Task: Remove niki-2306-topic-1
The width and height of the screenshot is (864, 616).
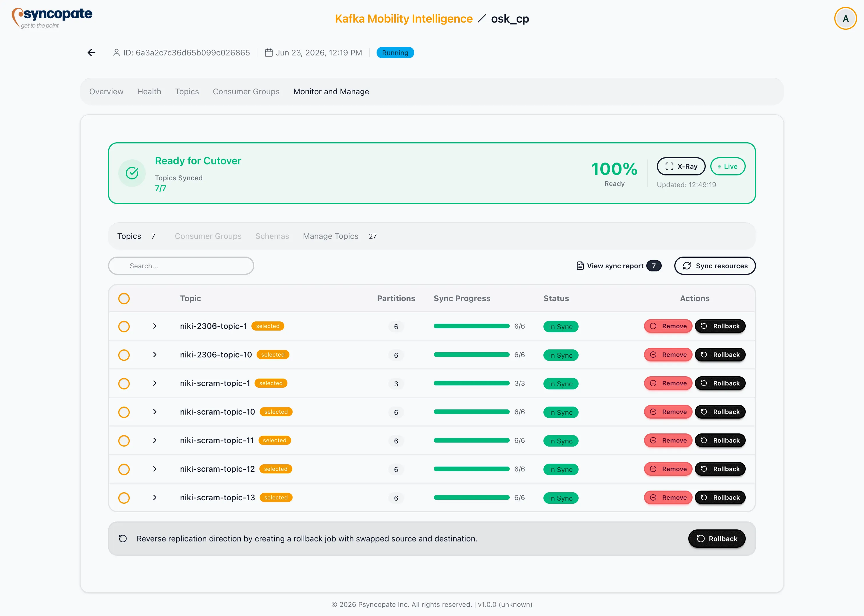Action: coord(668,326)
